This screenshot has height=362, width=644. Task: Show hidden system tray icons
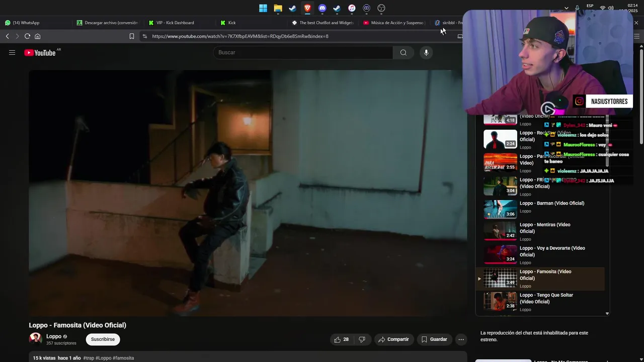[567, 8]
